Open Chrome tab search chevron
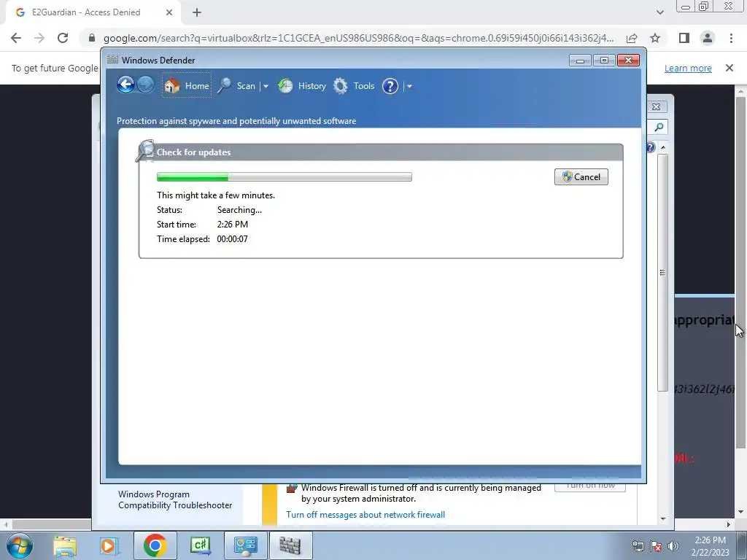747x560 pixels. point(659,12)
